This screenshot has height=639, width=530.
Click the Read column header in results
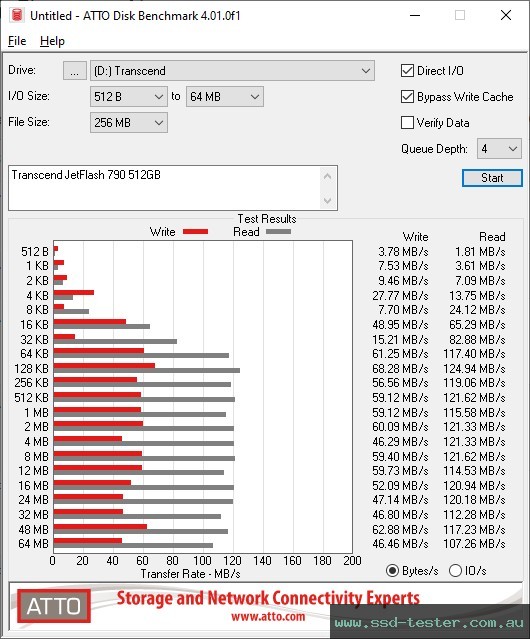coord(492,237)
